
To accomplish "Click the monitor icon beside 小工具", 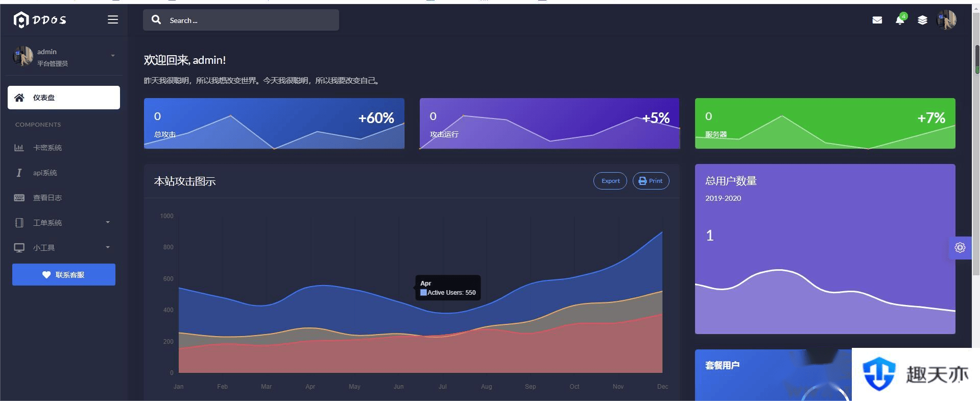I will [19, 248].
